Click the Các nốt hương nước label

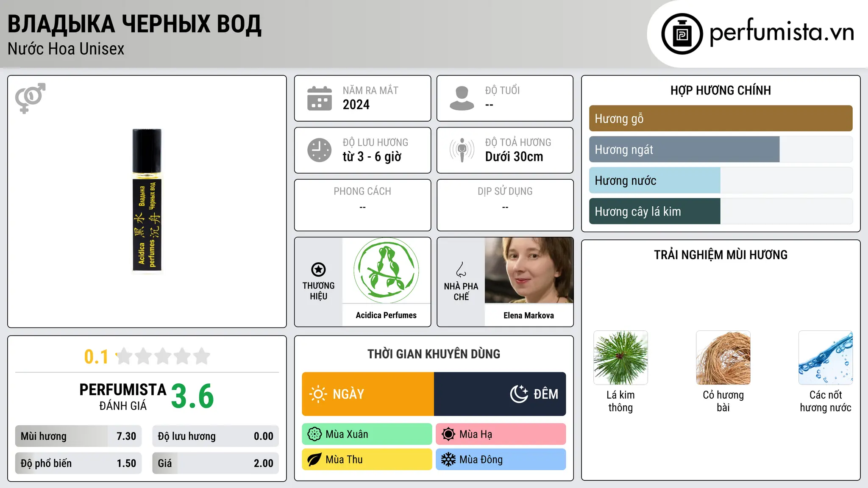point(826,401)
